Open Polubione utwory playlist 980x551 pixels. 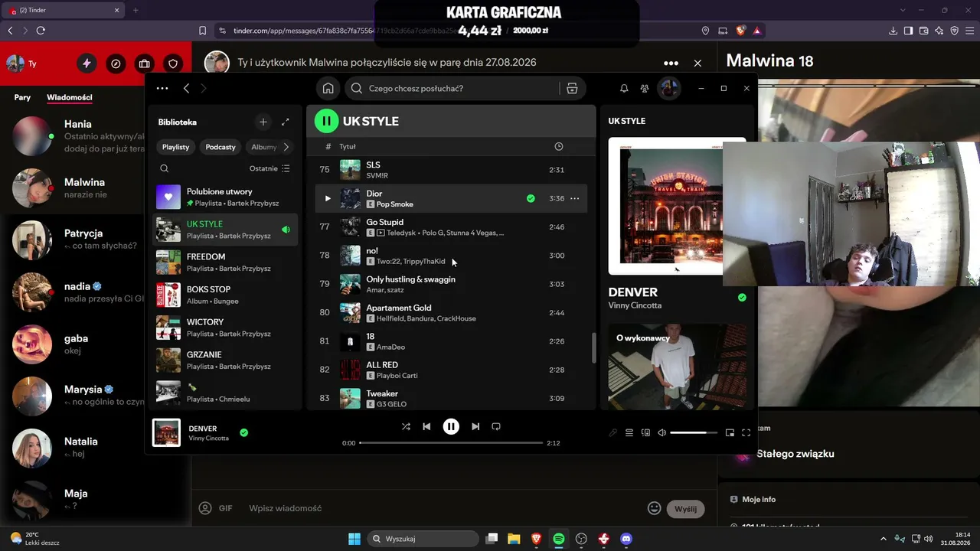pyautogui.click(x=224, y=197)
